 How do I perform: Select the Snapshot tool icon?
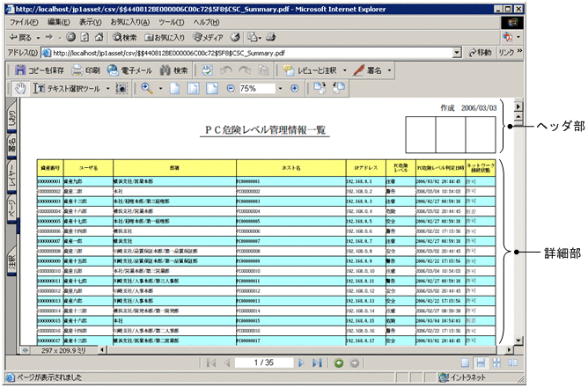pos(122,89)
